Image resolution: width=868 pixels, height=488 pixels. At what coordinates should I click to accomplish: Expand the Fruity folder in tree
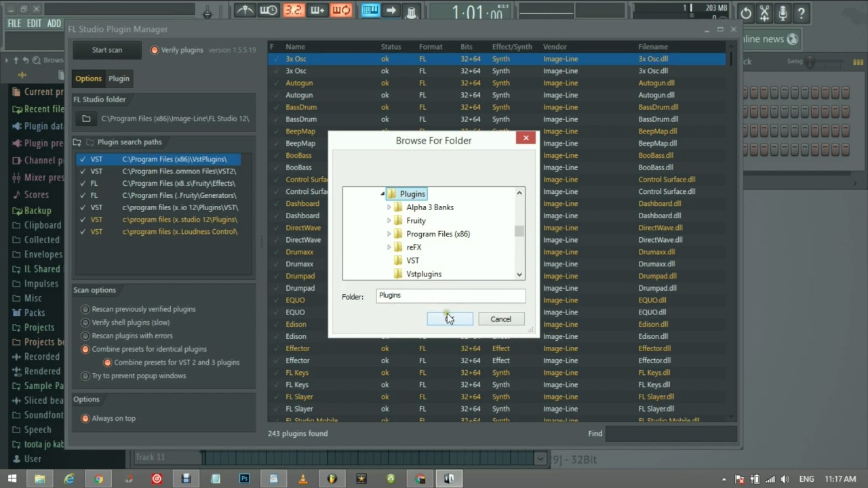click(389, 220)
